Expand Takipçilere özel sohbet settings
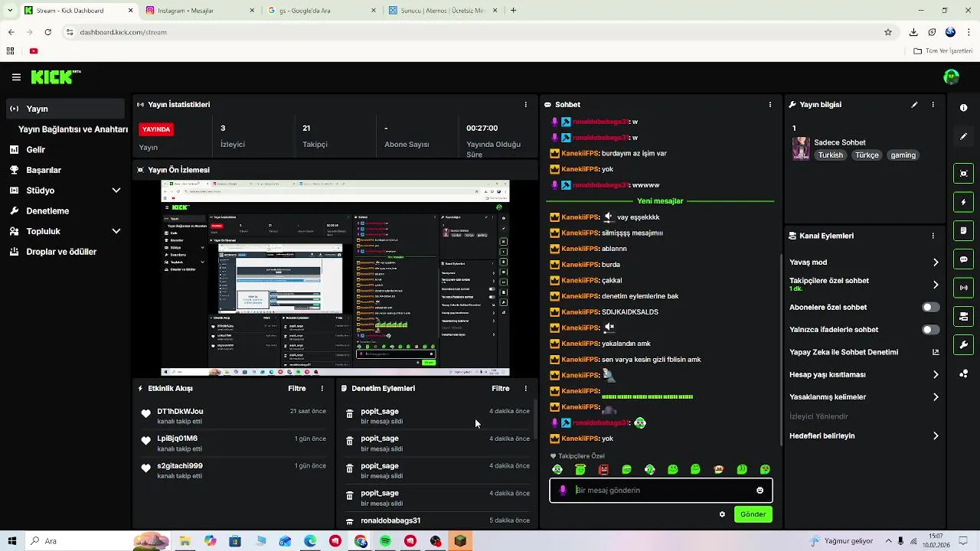This screenshot has height=551, width=980. click(x=864, y=285)
